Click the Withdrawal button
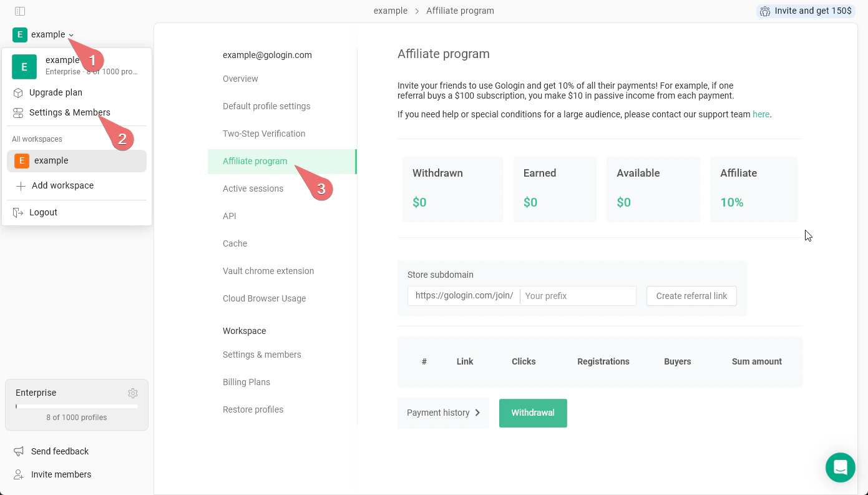The height and width of the screenshot is (495, 868). click(533, 413)
